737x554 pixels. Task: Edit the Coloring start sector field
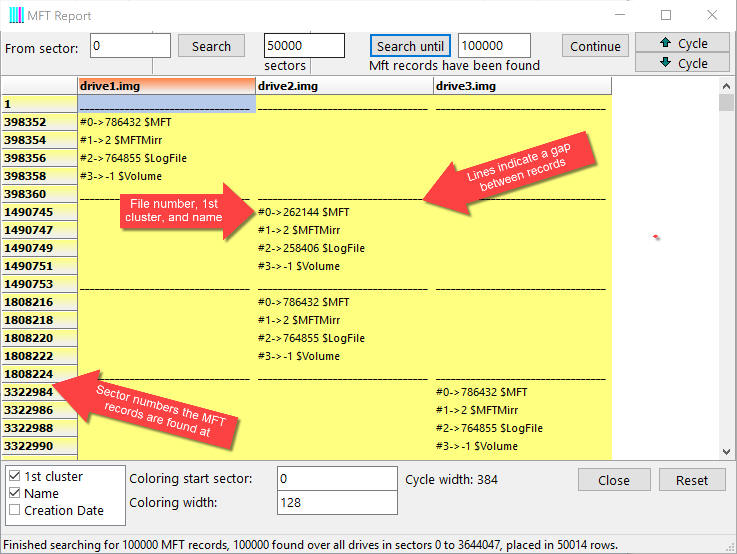(x=336, y=479)
